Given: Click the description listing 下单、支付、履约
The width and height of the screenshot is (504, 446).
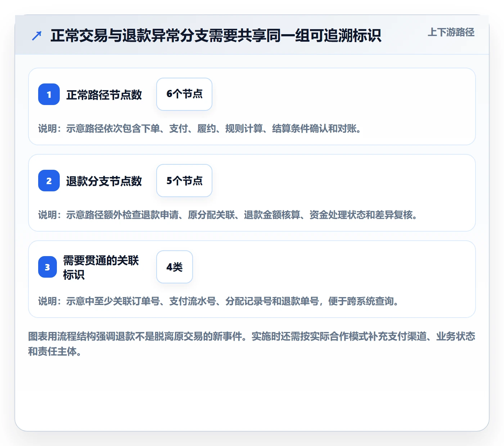Looking at the screenshot, I should point(200,128).
